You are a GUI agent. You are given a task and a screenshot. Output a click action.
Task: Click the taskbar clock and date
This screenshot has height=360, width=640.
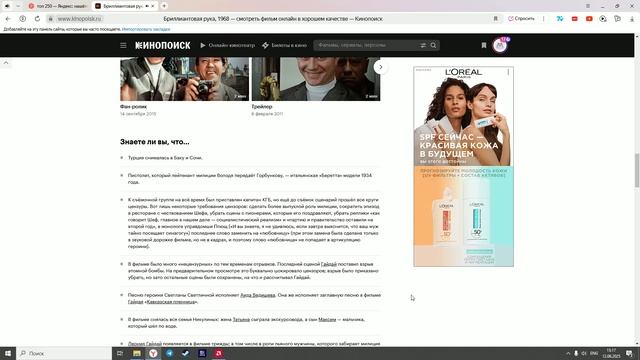[611, 353]
